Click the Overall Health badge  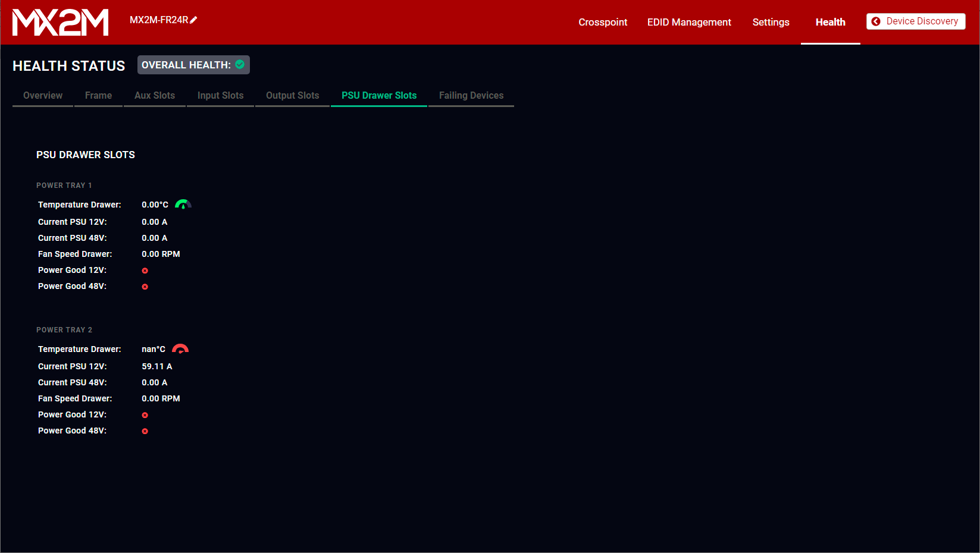[193, 65]
